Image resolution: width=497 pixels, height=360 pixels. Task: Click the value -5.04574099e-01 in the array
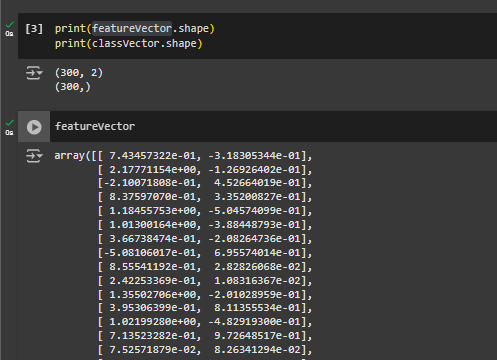254,211
